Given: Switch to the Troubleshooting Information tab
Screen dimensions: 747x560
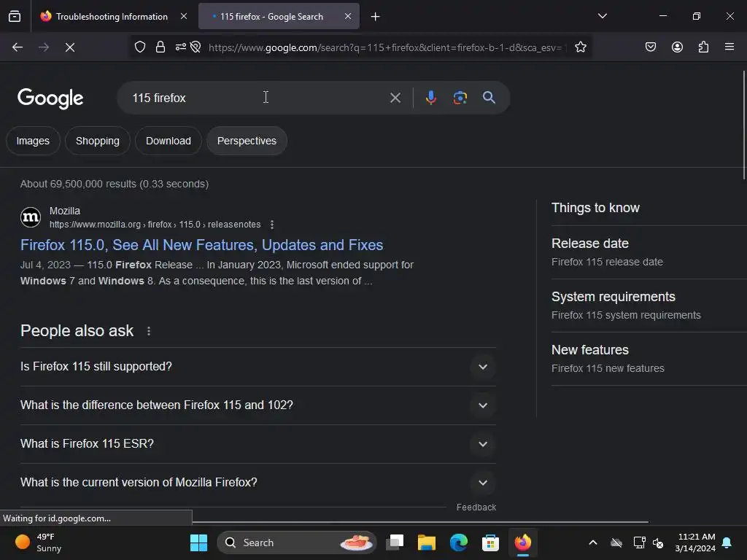Looking at the screenshot, I should pyautogui.click(x=112, y=17).
